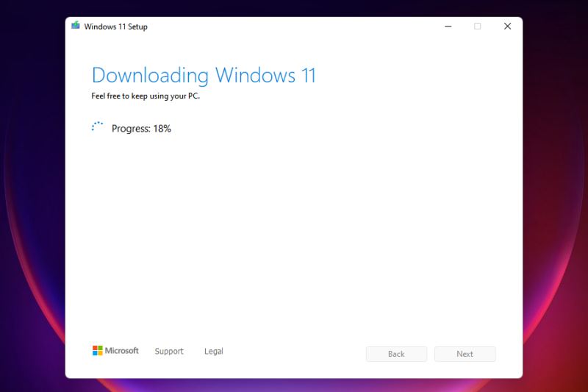Click the grayed-out maximize window button
This screenshot has width=588, height=392.
(x=478, y=26)
